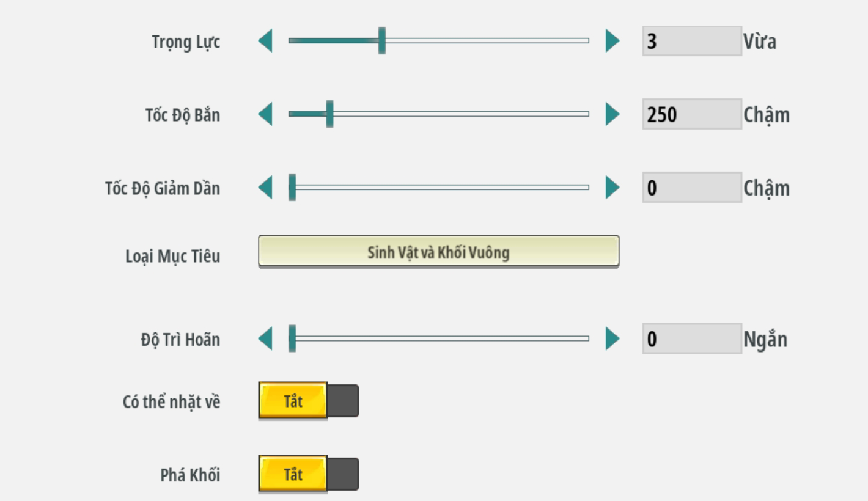This screenshot has width=868, height=501.
Task: Decrease Trọng Lực with left arrow
Action: [266, 41]
